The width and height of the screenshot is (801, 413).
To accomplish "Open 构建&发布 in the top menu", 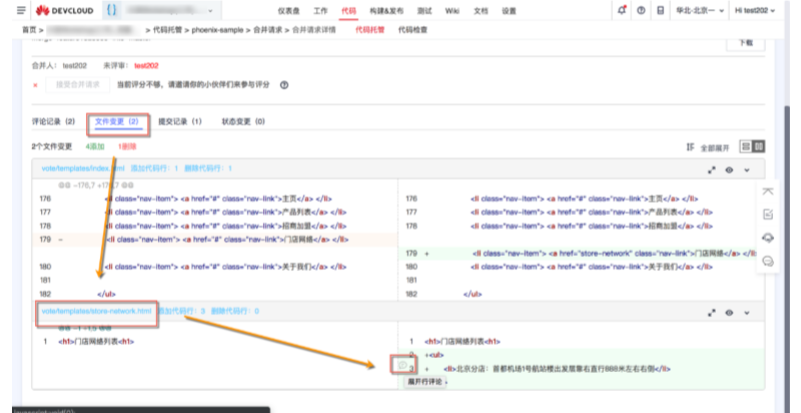I will coord(386,11).
